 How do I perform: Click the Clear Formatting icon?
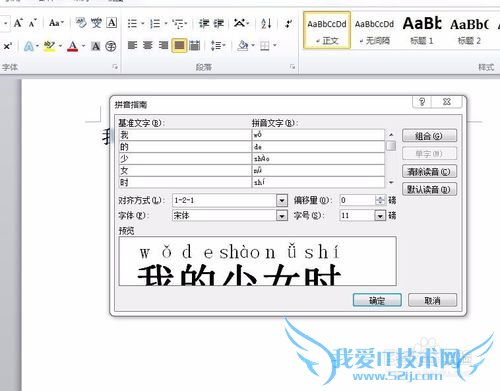tap(81, 23)
